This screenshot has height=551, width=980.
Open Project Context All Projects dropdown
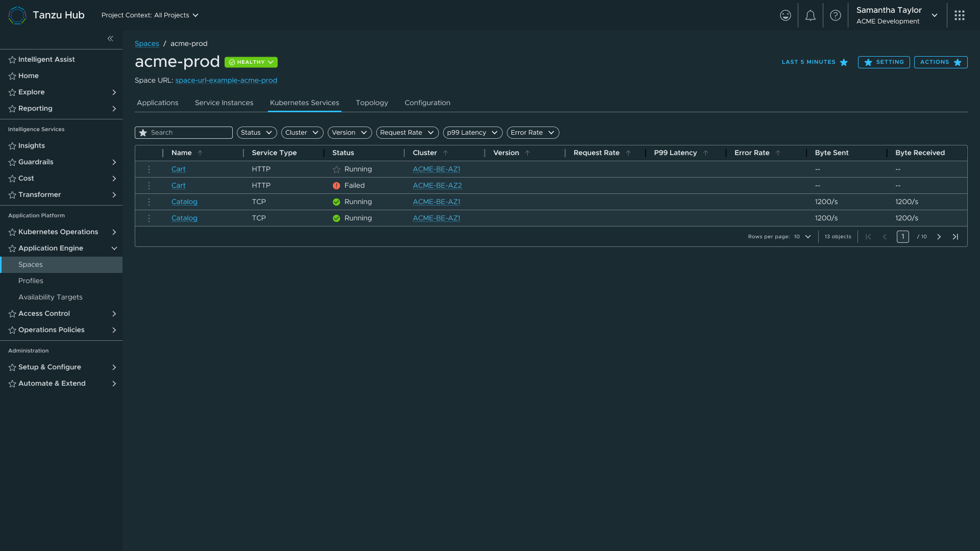tap(150, 15)
